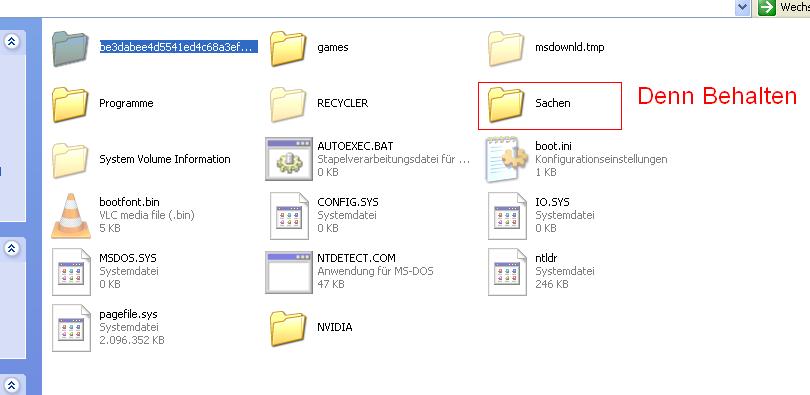Select the msdownld.tmp folder icon
The height and width of the screenshot is (395, 810).
coord(506,48)
